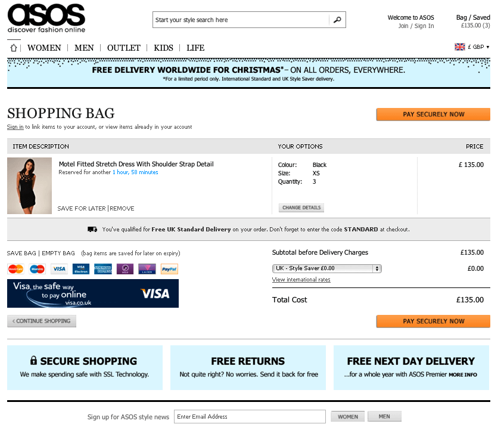View international rates link

coord(301,280)
